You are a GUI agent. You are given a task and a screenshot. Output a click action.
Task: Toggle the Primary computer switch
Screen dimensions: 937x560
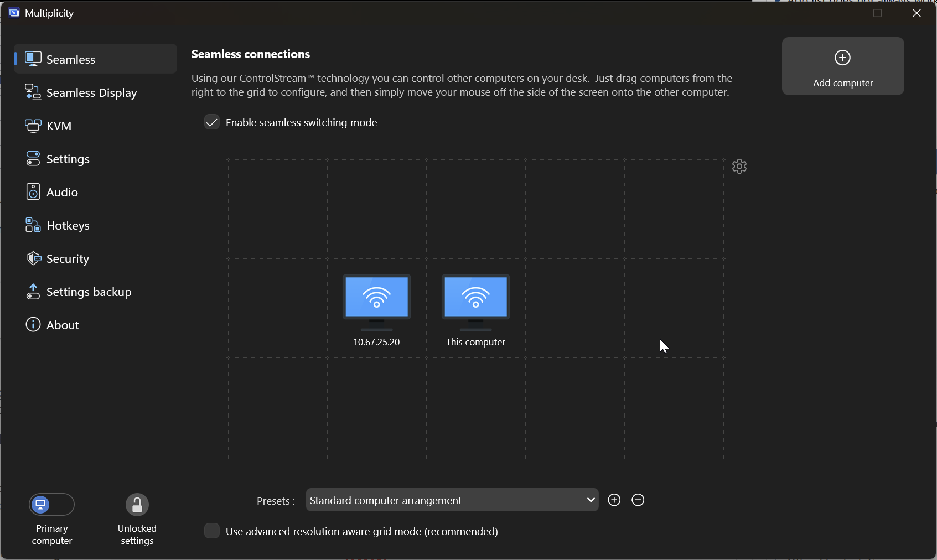click(x=51, y=505)
